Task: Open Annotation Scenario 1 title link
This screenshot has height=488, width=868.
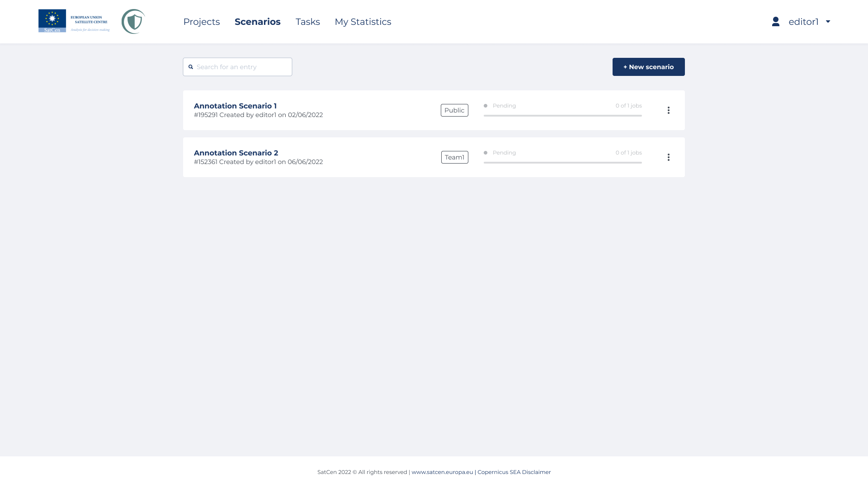Action: (x=235, y=106)
